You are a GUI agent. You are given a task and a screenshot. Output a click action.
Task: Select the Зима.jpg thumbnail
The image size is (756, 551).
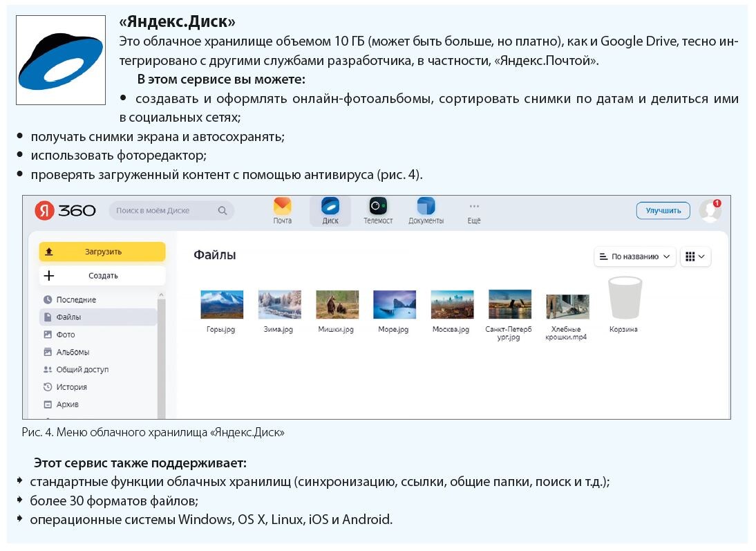click(280, 304)
